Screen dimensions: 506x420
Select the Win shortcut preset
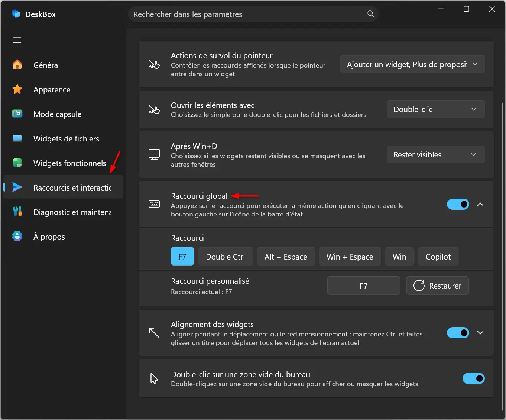399,256
